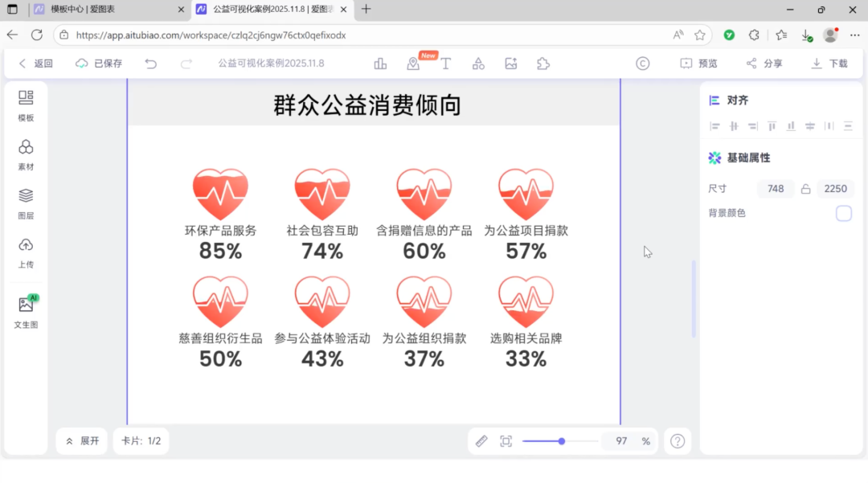
Task: Toggle the size aspect ratio lock
Action: pos(805,189)
